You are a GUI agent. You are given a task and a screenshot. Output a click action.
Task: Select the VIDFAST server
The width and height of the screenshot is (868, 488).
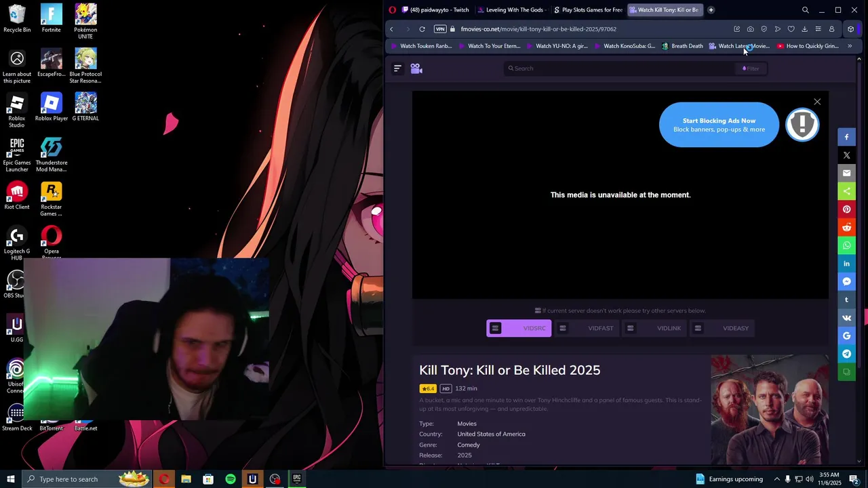click(587, 328)
